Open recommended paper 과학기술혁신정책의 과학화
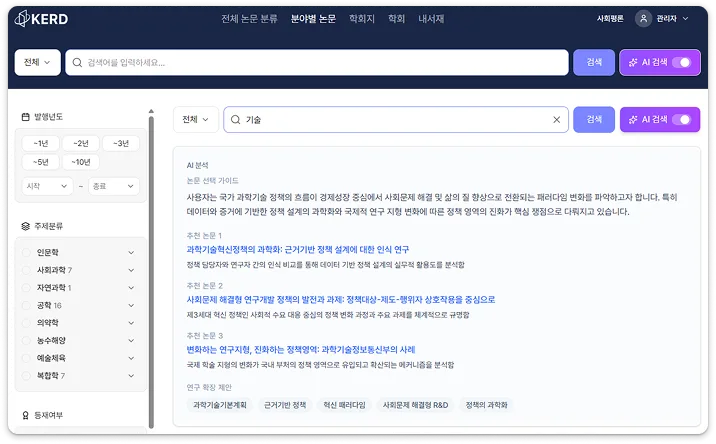Image resolution: width=716 pixels, height=444 pixels. point(298,250)
